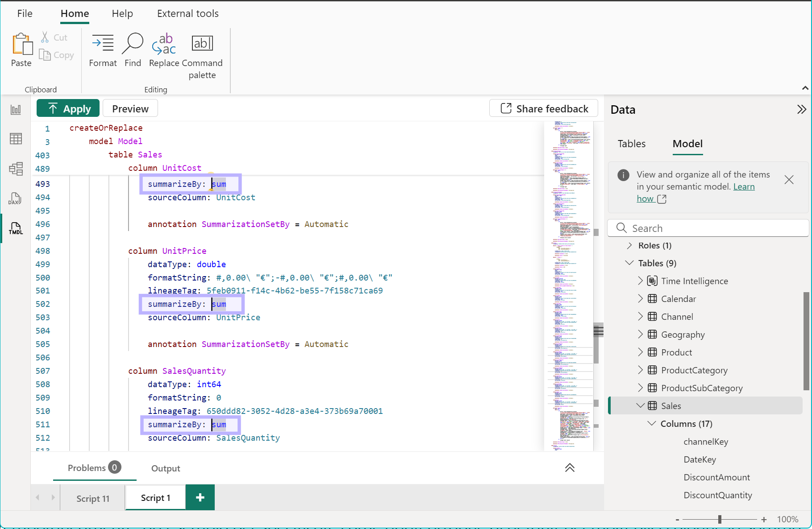This screenshot has height=529, width=812.
Task: Zoom in using the plus button
Action: (x=764, y=520)
